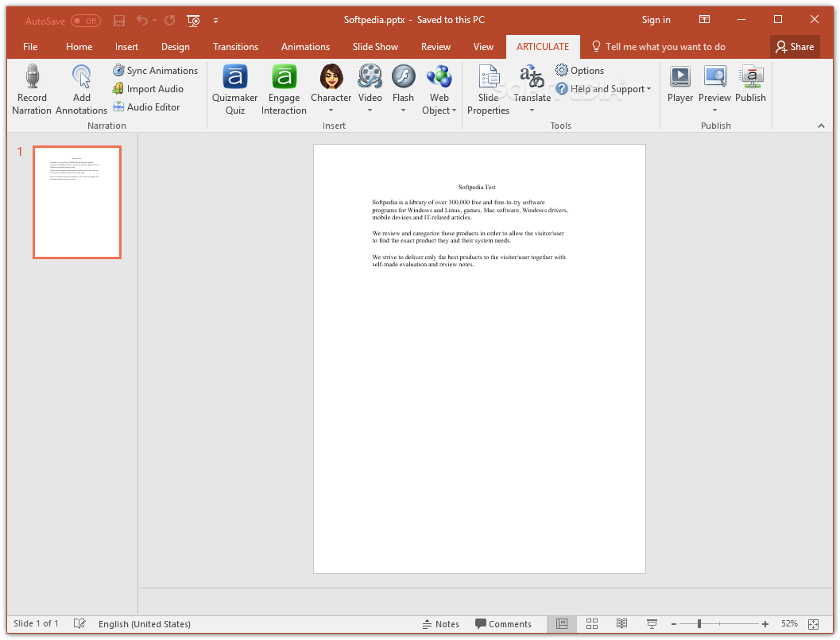This screenshot has height=640, width=840.
Task: Start Slide Show from status bar
Action: 652,623
